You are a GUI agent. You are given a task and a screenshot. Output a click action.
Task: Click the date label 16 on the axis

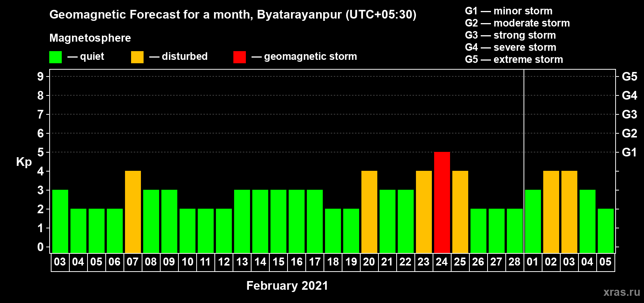296,262
